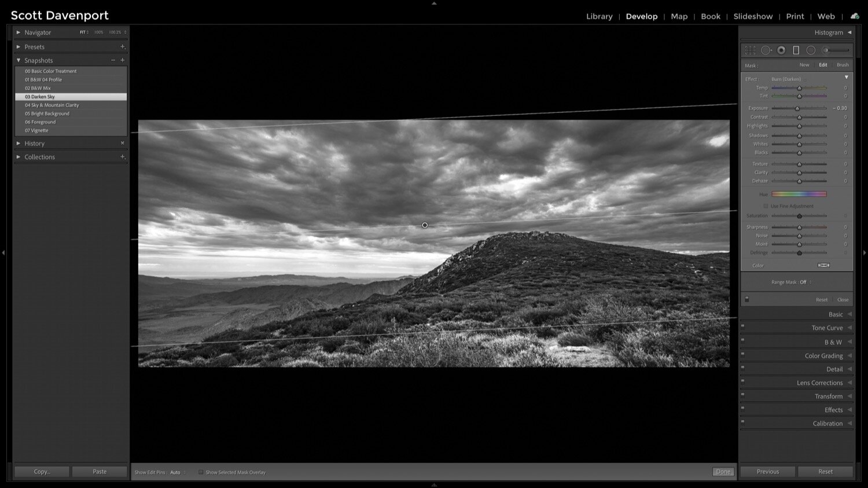868x488 pixels.
Task: Toggle the Lens Corrections panel switch
Action: 742,381
